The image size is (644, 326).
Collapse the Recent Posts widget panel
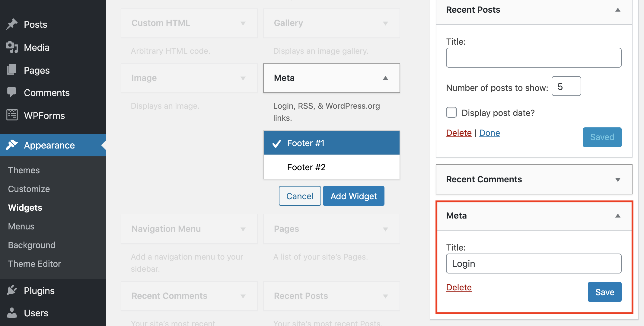point(617,10)
